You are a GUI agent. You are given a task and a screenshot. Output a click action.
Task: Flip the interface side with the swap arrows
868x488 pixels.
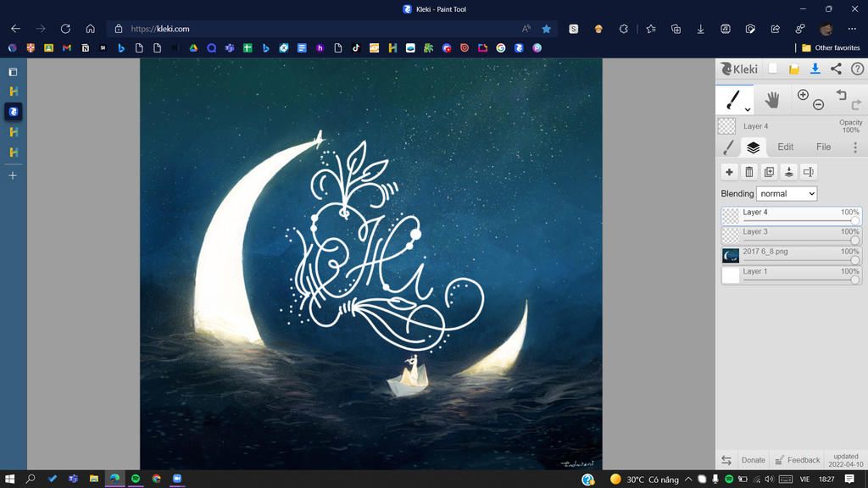coord(726,460)
